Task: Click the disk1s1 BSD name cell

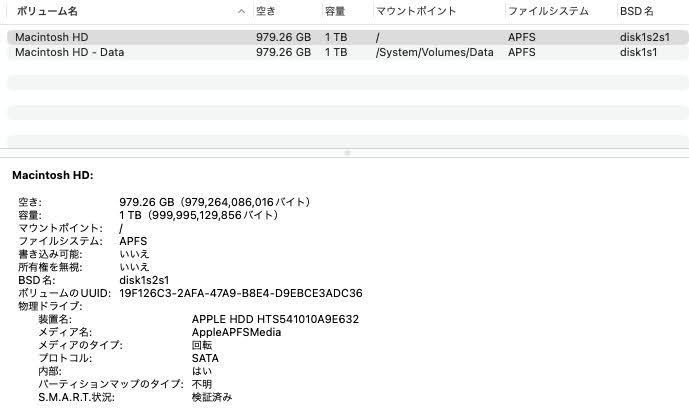Action: click(x=638, y=52)
